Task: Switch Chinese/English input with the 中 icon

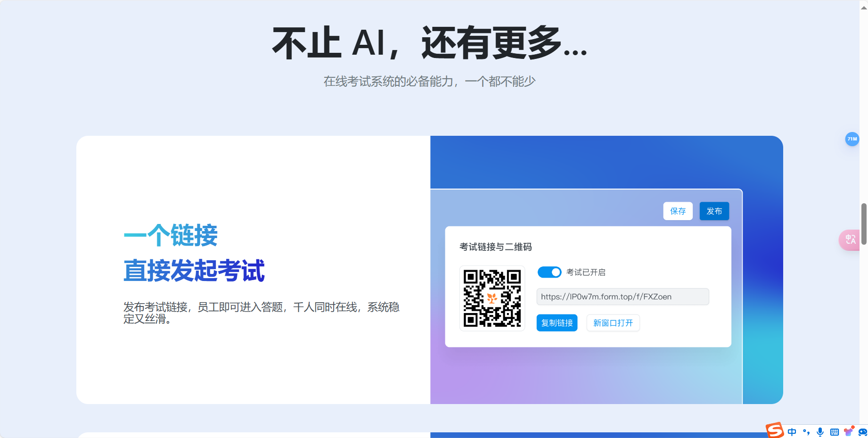Action: [792, 431]
